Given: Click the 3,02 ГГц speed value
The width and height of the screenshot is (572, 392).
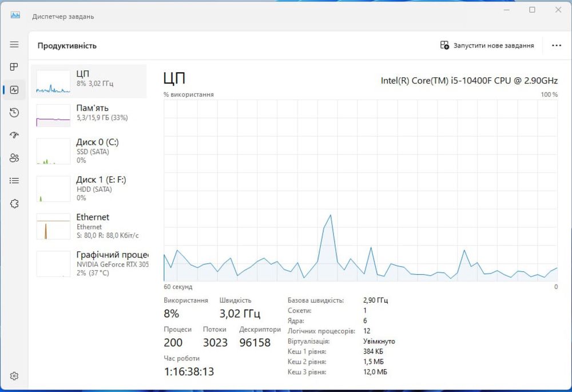Looking at the screenshot, I should [x=240, y=314].
